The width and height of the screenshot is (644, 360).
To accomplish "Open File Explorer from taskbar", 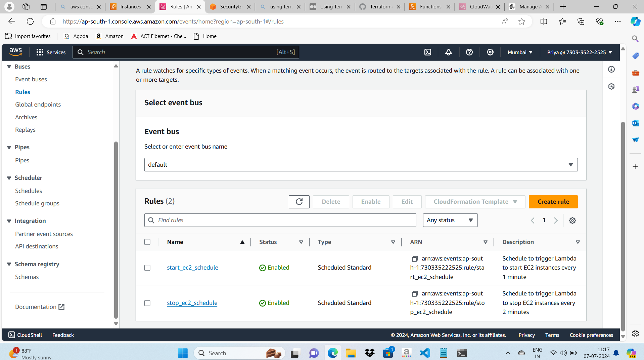I will coord(351,353).
